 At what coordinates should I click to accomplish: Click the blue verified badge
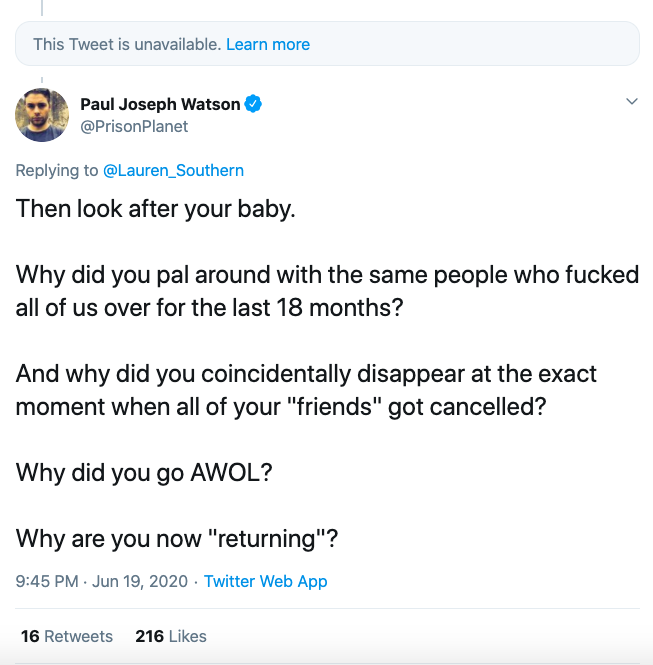tap(254, 104)
